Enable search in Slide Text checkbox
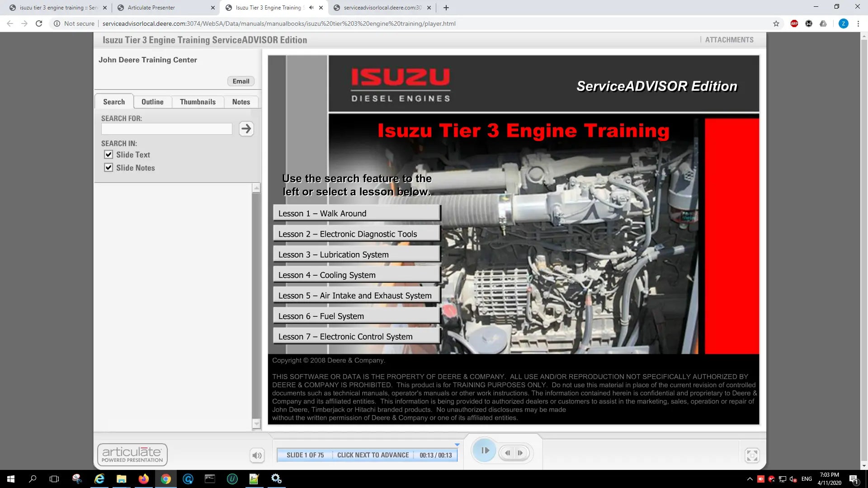Screen dimensions: 868x488 tap(108, 154)
